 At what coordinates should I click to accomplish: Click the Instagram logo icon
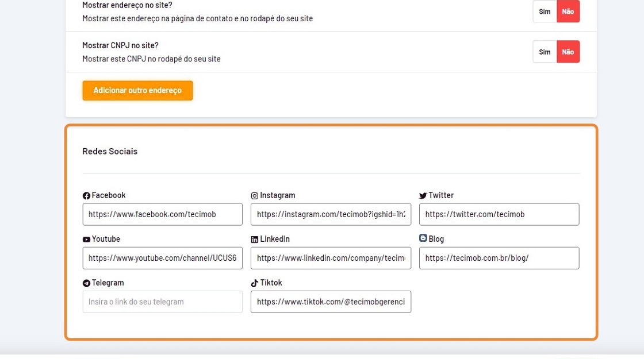255,196
